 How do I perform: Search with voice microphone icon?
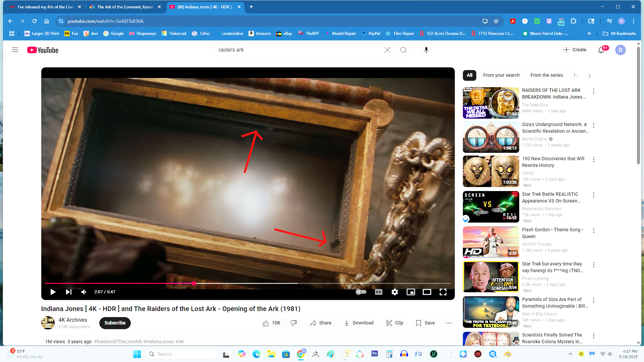(426, 50)
